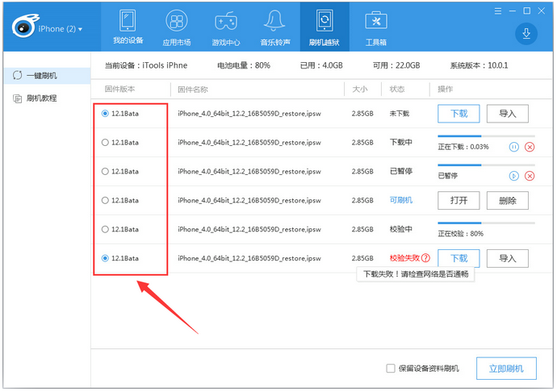The height and width of the screenshot is (392, 557).
Task: Pause the download at 0.03%
Action: pos(513,147)
